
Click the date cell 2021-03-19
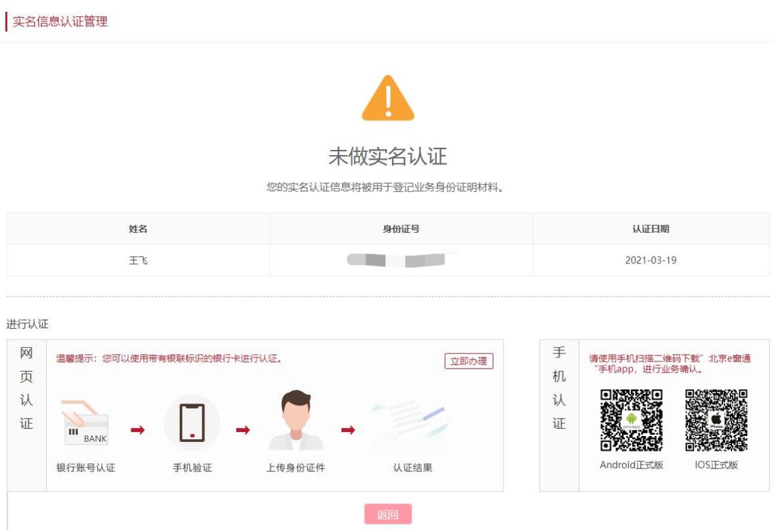point(651,260)
